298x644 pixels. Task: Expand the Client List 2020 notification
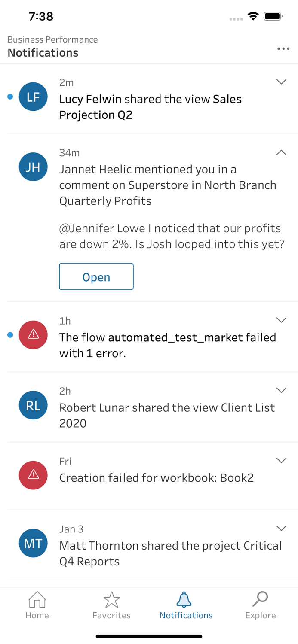[281, 390]
